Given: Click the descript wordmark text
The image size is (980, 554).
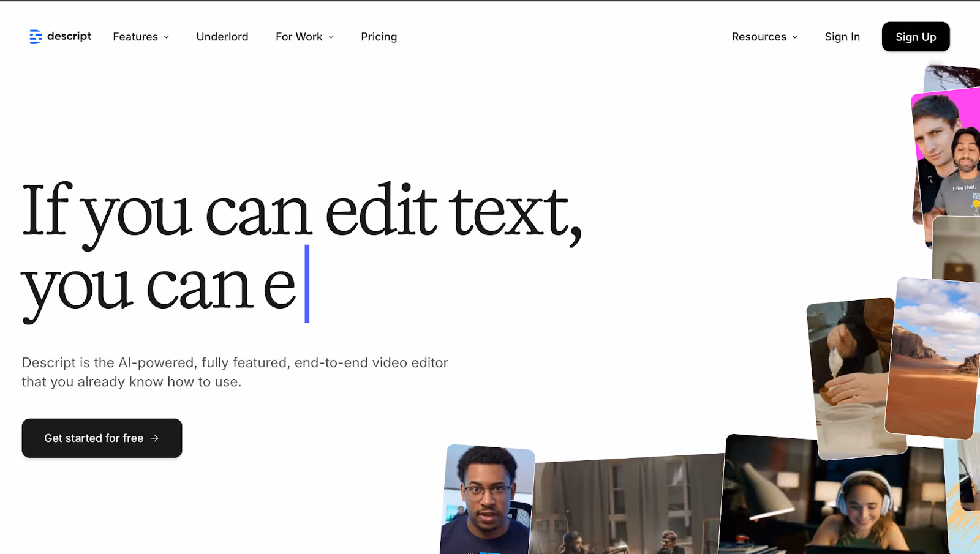Looking at the screenshot, I should (69, 36).
